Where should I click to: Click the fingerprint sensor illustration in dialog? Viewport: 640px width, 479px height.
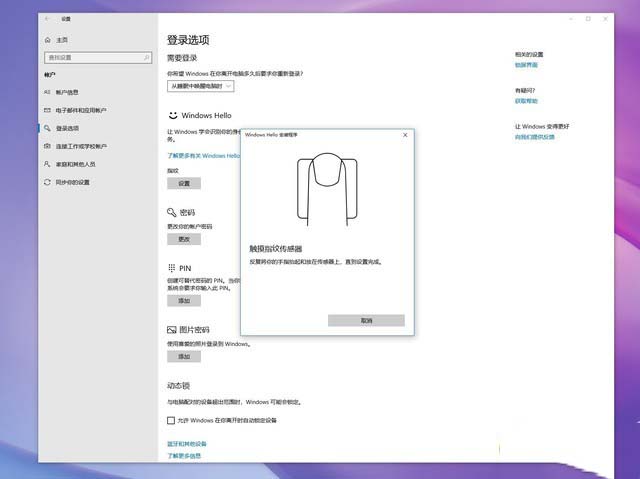pyautogui.click(x=327, y=189)
